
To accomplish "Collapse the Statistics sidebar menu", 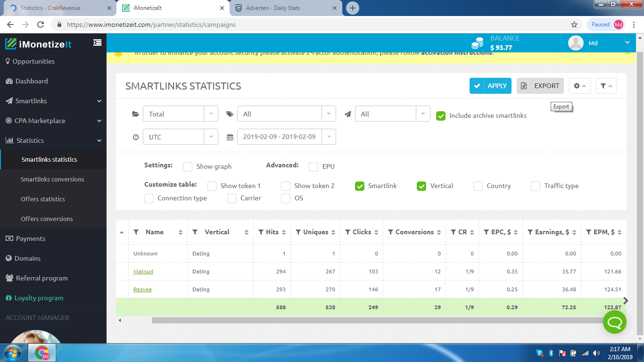I will click(53, 140).
